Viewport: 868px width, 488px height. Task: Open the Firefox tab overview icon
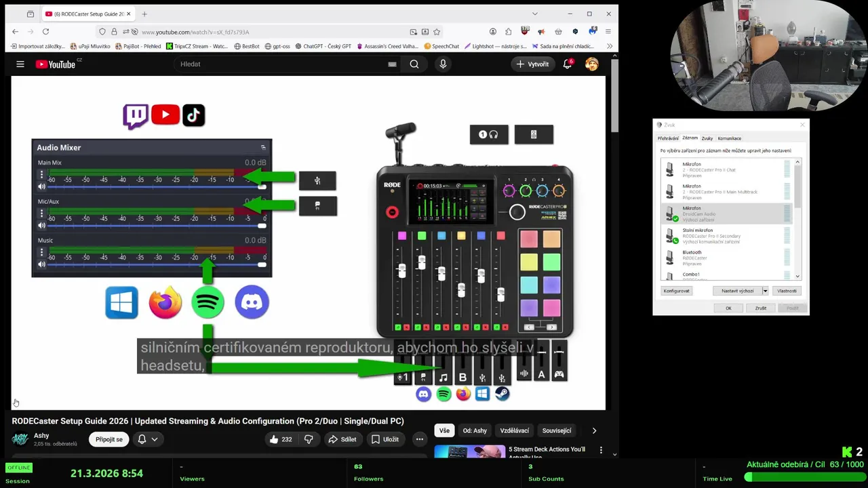coord(31,14)
